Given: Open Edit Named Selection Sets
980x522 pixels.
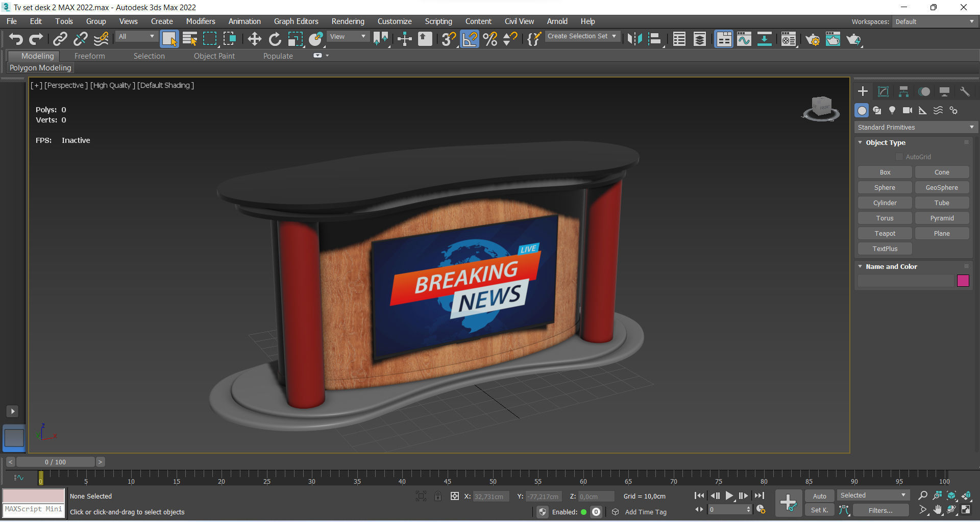Looking at the screenshot, I should click(x=533, y=39).
